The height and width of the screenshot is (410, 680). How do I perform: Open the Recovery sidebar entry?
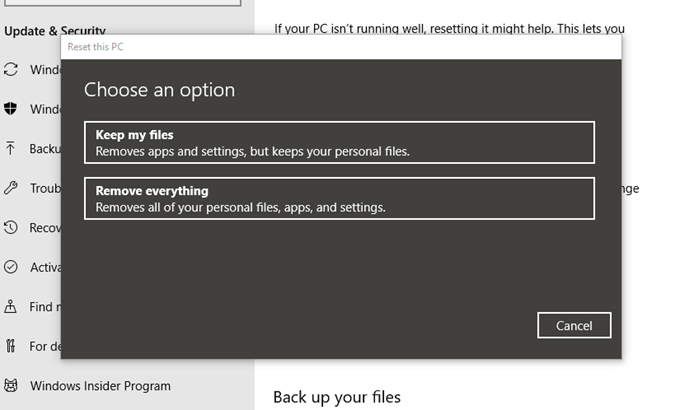click(44, 227)
